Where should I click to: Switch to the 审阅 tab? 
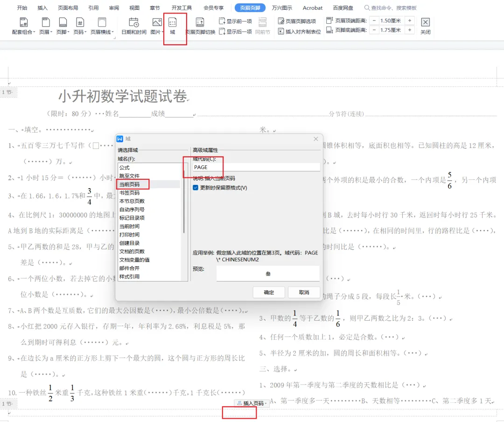[x=114, y=8]
